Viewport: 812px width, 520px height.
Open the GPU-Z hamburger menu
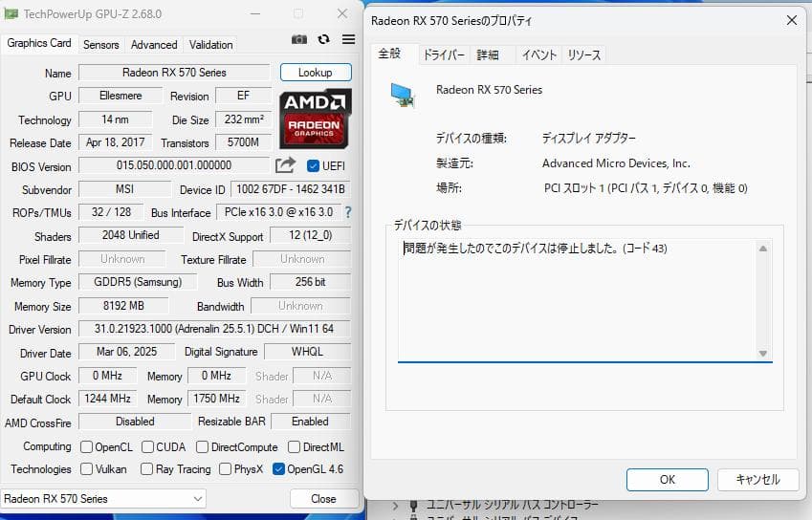tap(348, 39)
